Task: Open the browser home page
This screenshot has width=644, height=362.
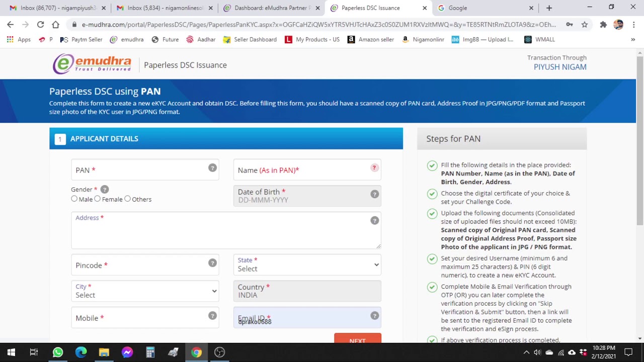Action: (x=55, y=24)
